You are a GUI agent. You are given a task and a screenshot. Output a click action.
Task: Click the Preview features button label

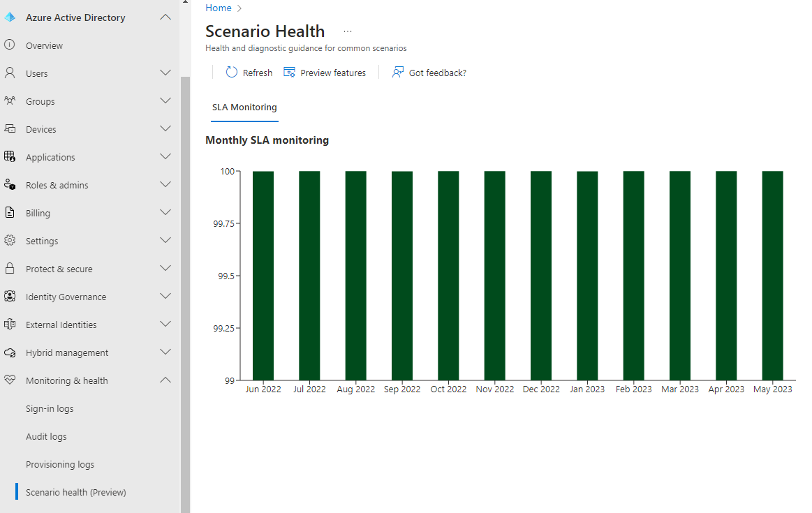333,73
